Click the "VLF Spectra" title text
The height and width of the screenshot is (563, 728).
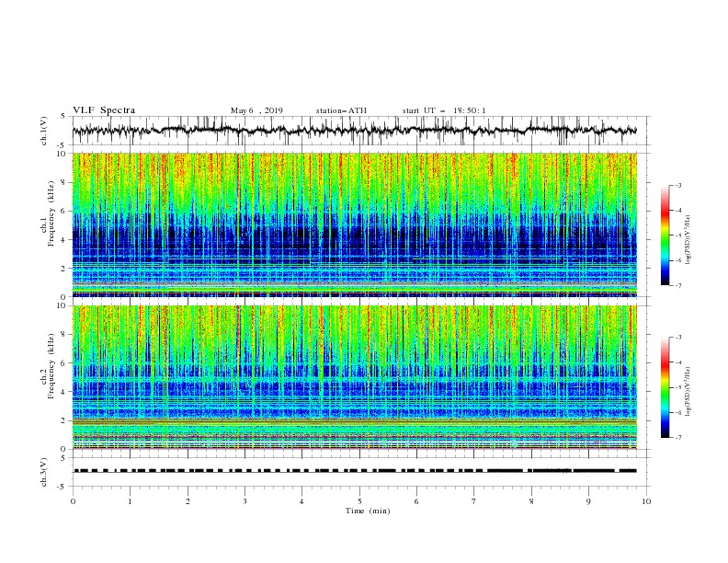[x=104, y=110]
